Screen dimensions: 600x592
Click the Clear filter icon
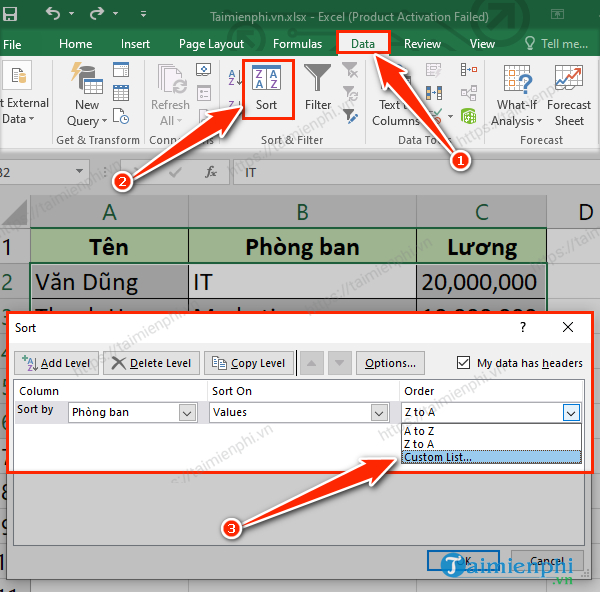(350, 70)
